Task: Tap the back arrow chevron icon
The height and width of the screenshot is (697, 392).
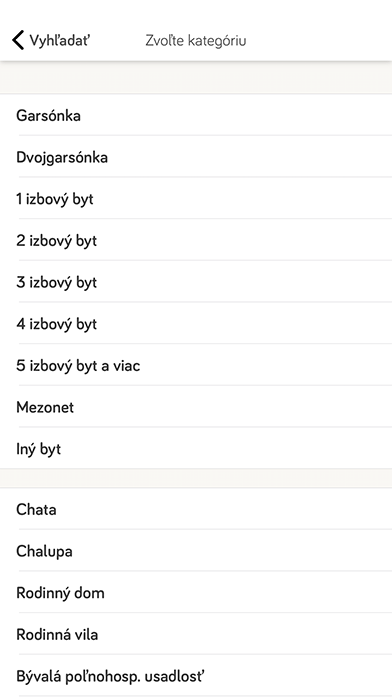Action: (18, 40)
